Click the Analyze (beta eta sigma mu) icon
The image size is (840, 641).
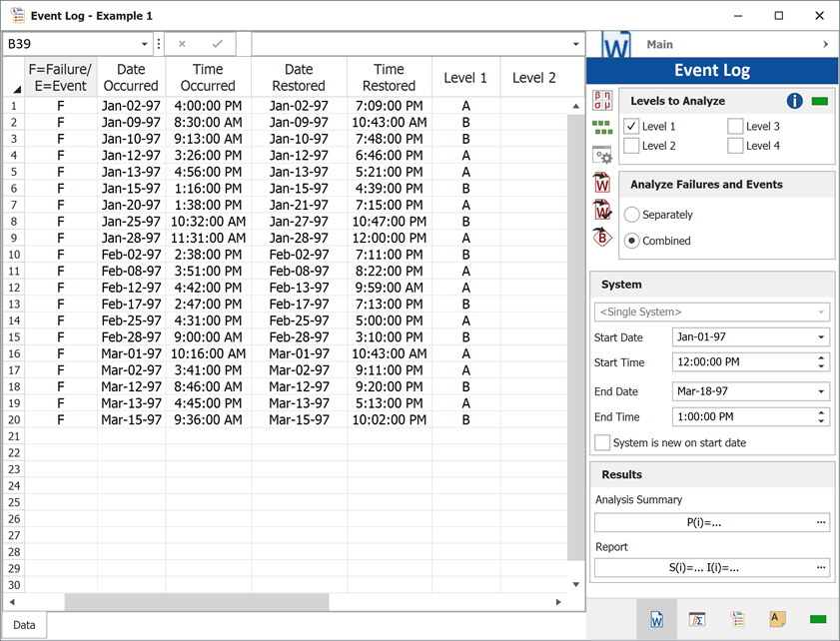pyautogui.click(x=602, y=101)
